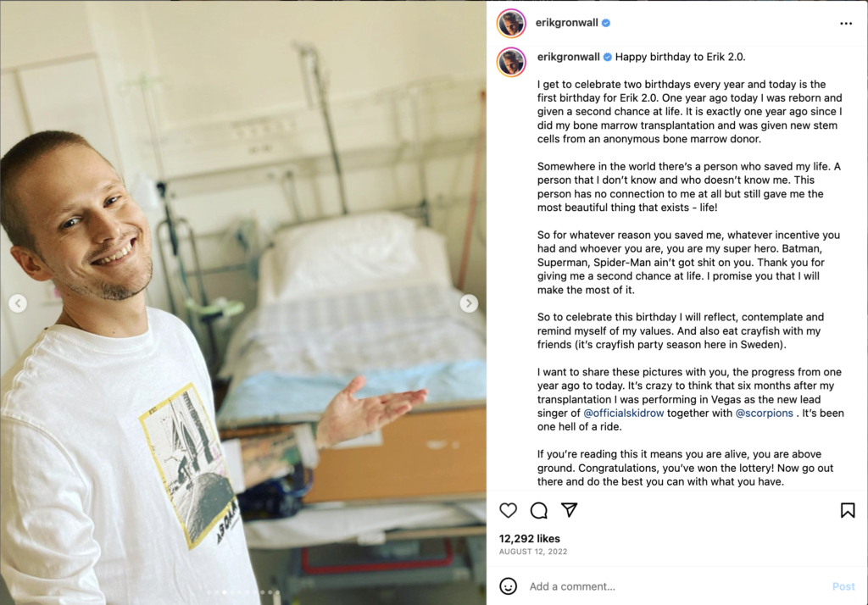Click erikgronwall avatar beside caption
This screenshot has width=868, height=605.
[511, 62]
